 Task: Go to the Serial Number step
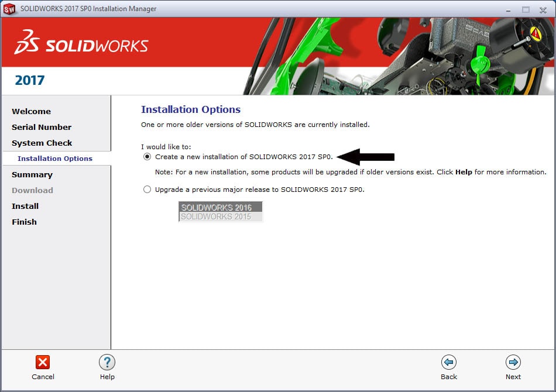pyautogui.click(x=42, y=127)
